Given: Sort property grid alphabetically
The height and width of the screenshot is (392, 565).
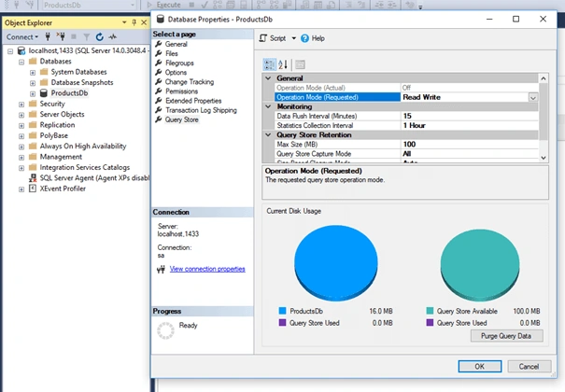Looking at the screenshot, I should pos(283,64).
